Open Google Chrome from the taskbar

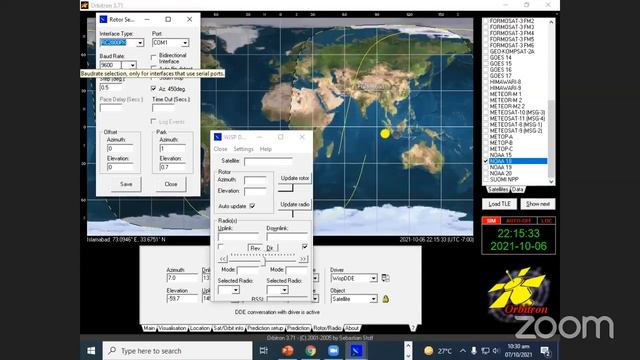[311, 351]
